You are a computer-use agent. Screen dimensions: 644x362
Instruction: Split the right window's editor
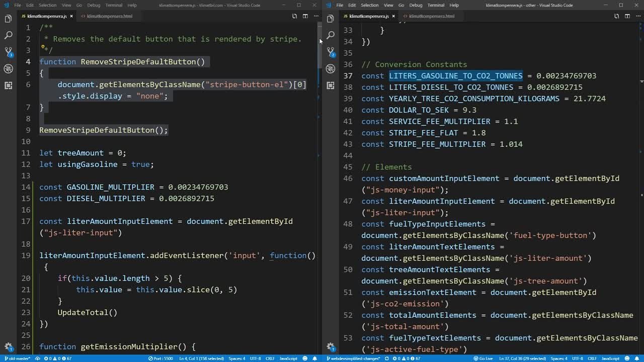[627, 16]
